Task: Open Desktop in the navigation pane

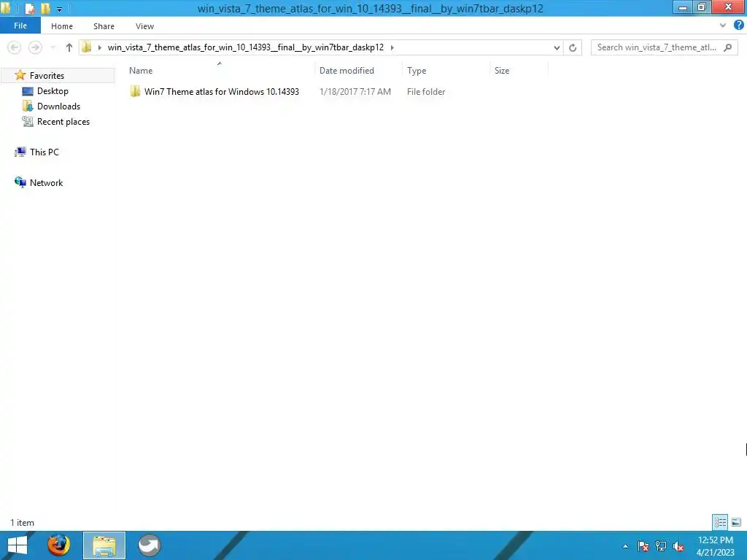Action: [53, 91]
